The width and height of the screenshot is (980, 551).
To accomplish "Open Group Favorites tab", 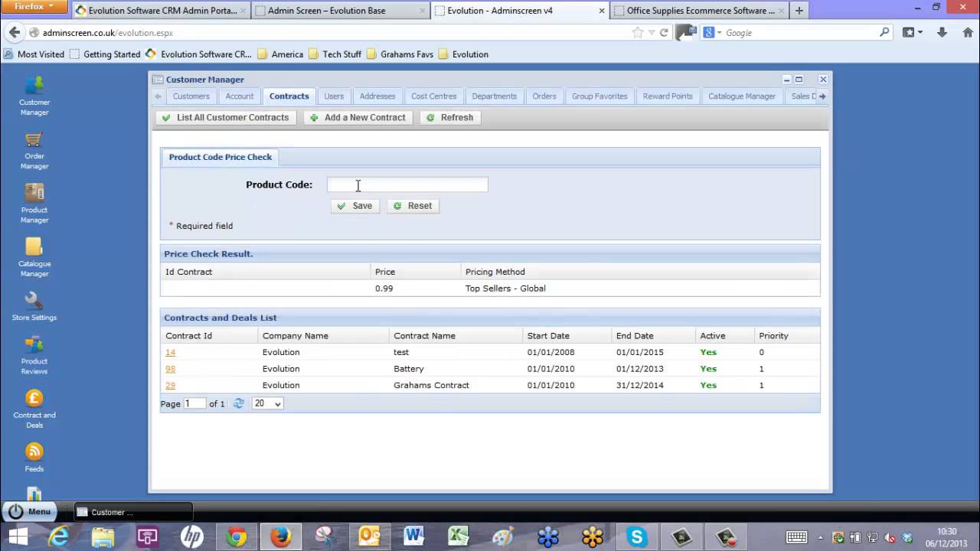I will tap(599, 96).
